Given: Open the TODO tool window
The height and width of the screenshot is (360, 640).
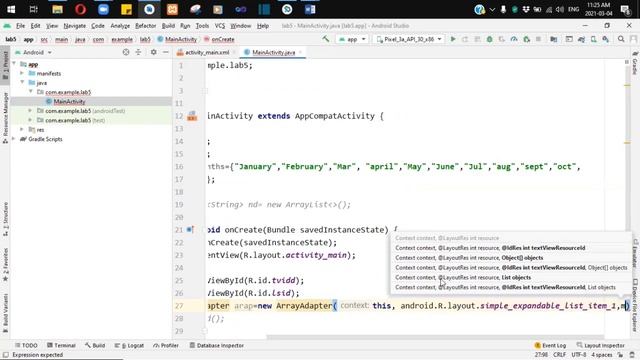Looking at the screenshot, I should (26, 345).
